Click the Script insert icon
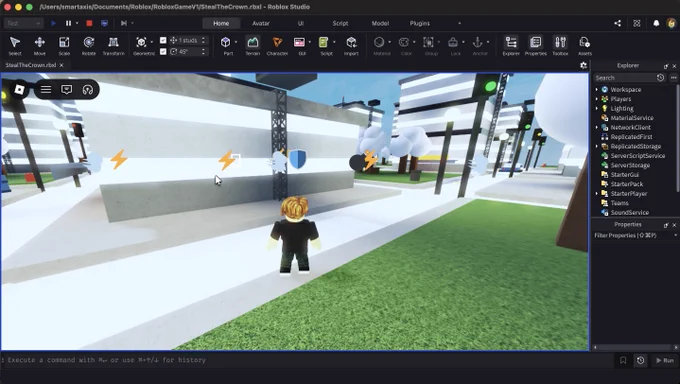 324,42
